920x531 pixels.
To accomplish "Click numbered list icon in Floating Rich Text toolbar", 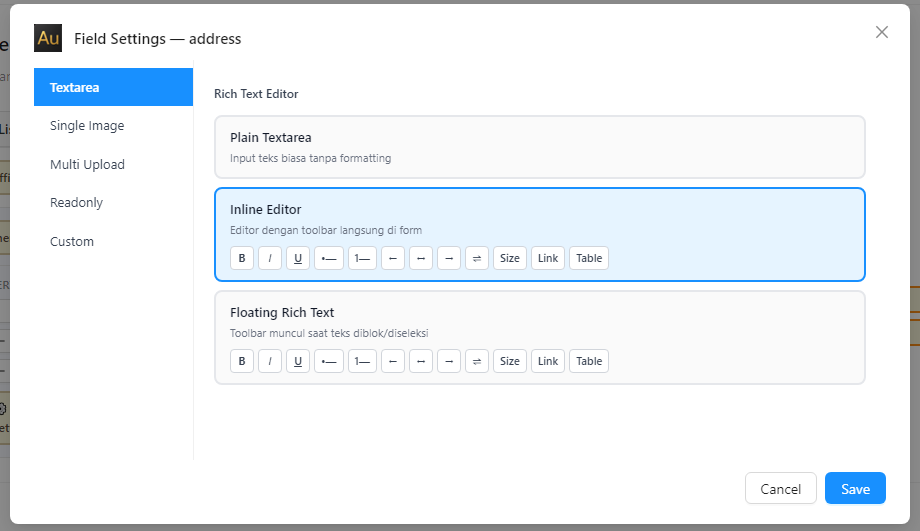I will [x=362, y=361].
